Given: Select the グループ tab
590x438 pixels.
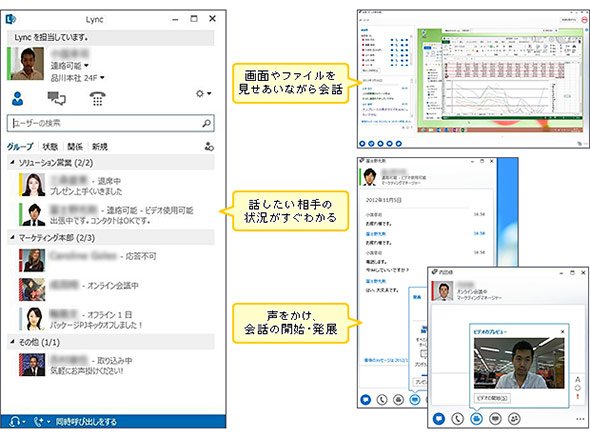Looking at the screenshot, I should point(20,146).
